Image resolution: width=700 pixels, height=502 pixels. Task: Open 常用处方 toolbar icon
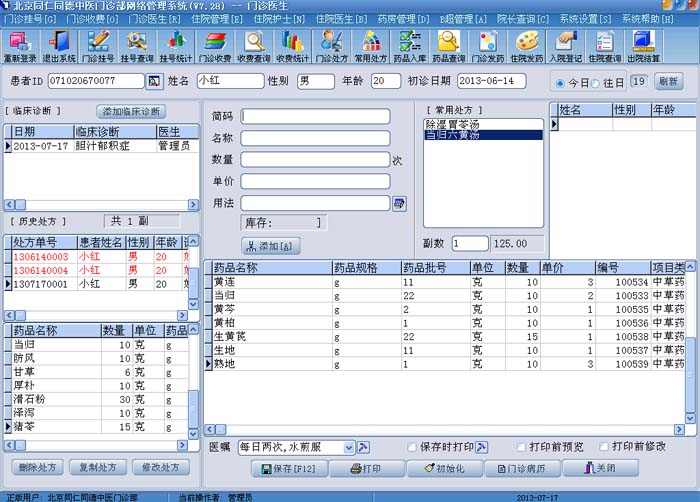pos(371,46)
